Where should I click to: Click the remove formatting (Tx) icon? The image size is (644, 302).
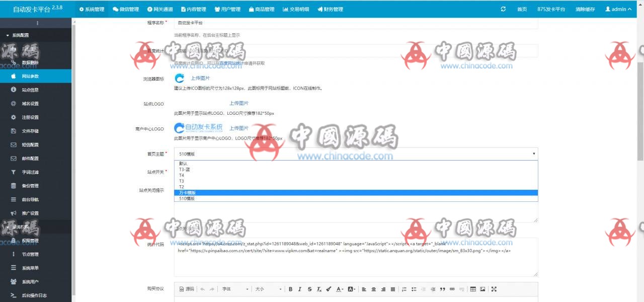(x=319, y=289)
